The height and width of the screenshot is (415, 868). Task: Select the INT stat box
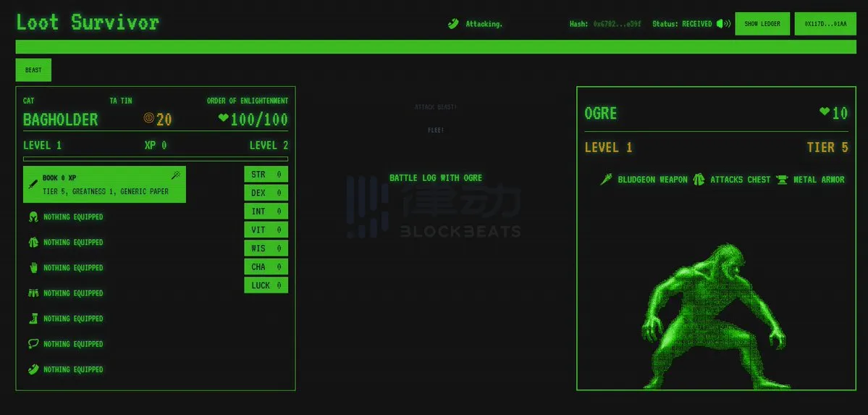(266, 211)
